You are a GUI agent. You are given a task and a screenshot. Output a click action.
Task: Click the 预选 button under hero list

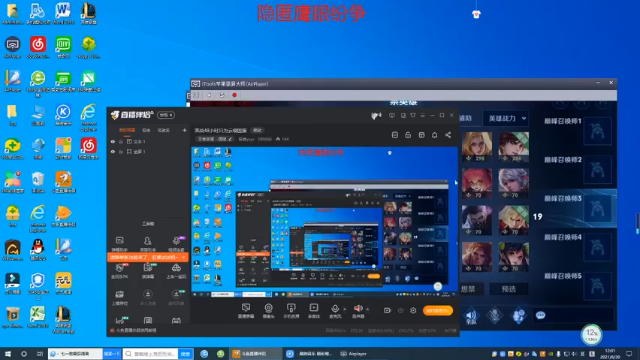509,289
